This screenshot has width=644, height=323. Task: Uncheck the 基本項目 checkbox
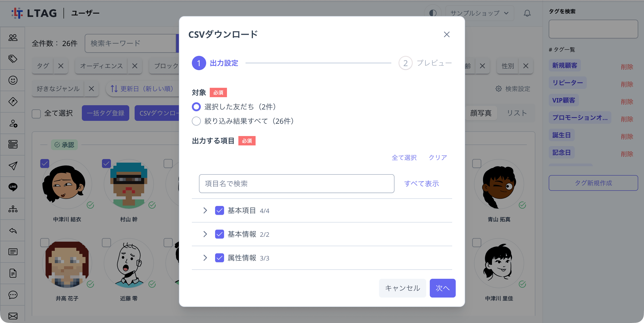(220, 210)
